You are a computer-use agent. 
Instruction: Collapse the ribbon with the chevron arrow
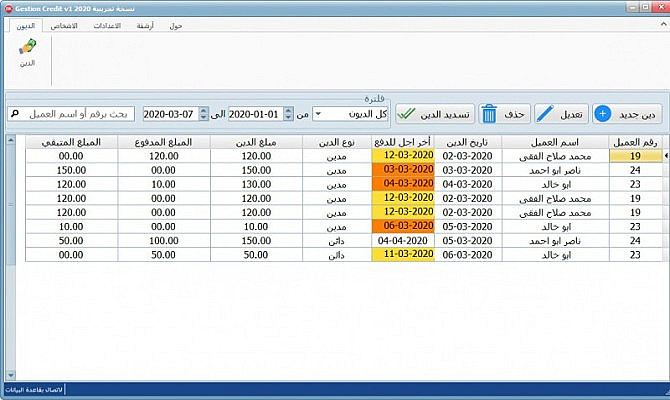tap(663, 25)
